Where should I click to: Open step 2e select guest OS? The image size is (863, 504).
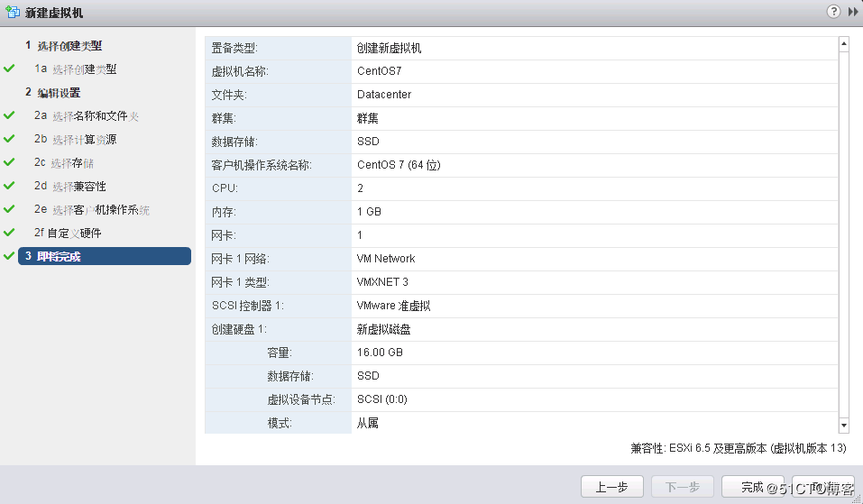click(x=92, y=209)
